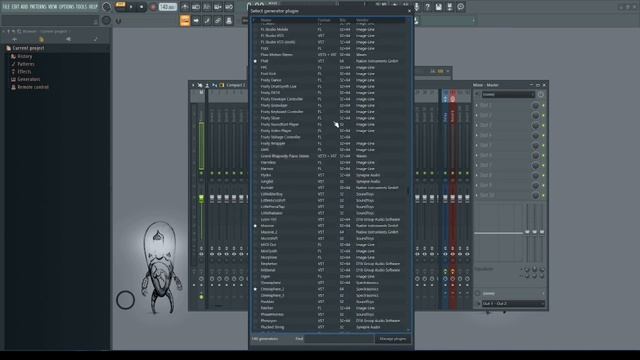Toggle Slot 10 enable LED in Mixer
The width and height of the screenshot is (640, 360).
click(x=543, y=196)
